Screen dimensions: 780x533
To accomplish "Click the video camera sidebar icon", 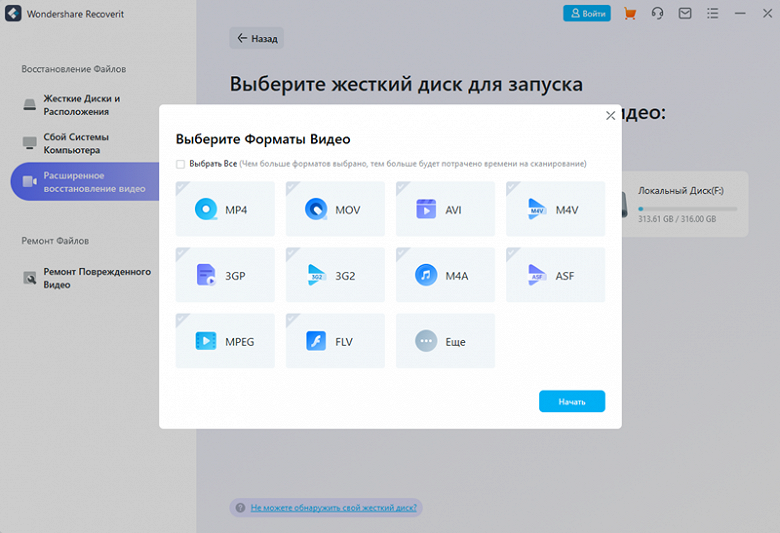I will [x=30, y=181].
